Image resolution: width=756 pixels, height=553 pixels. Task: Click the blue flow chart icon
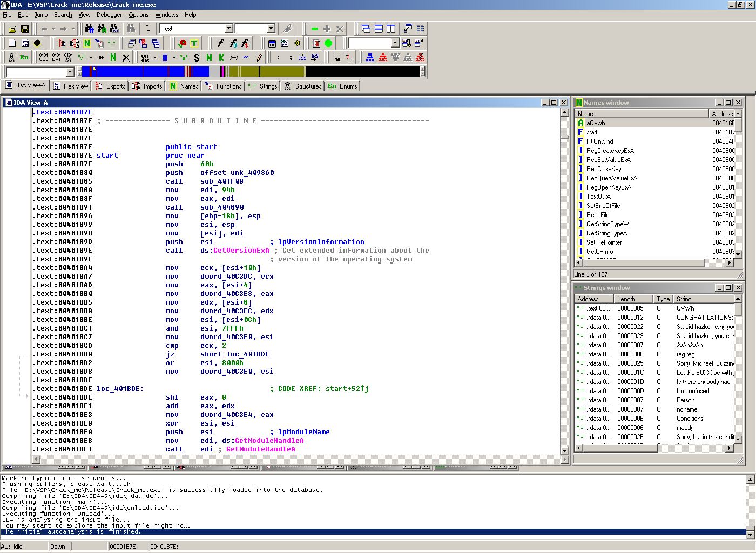tap(370, 57)
